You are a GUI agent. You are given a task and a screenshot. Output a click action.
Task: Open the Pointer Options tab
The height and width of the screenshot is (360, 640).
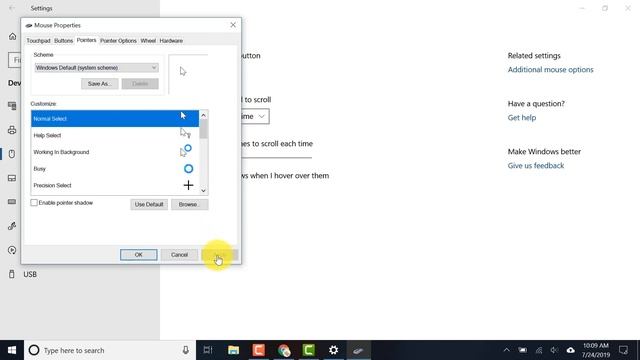(118, 41)
